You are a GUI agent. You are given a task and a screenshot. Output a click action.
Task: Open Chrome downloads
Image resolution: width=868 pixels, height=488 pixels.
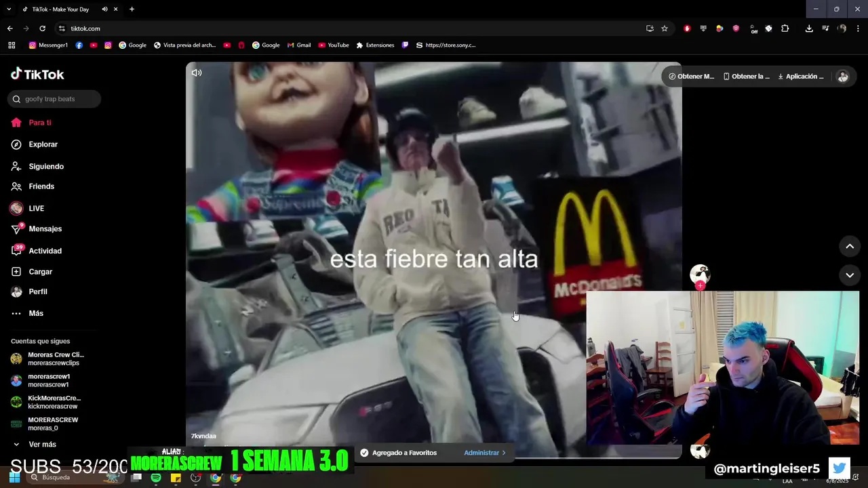809,28
